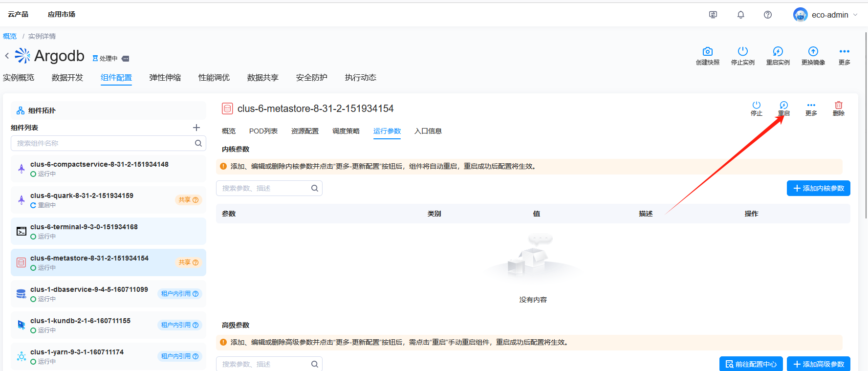Click the component 重启 icon
This screenshot has height=371, width=868.
point(783,105)
